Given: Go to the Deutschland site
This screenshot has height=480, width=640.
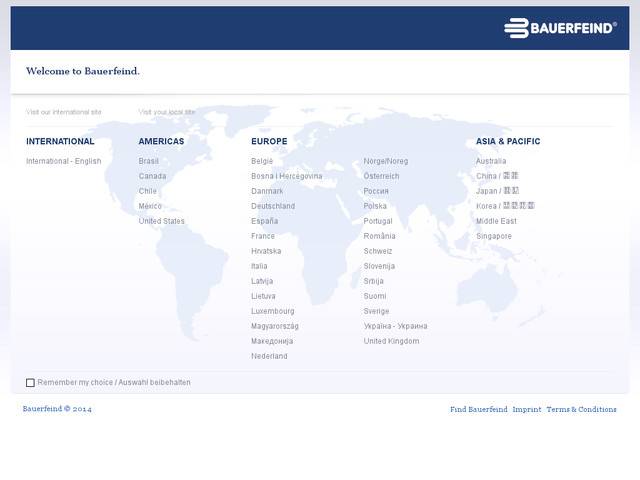Looking at the screenshot, I should tap(273, 206).
